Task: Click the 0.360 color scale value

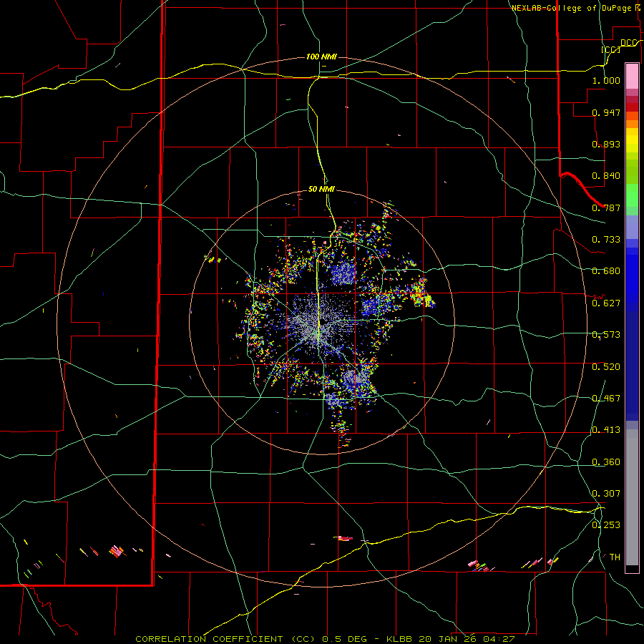Action: (x=606, y=462)
